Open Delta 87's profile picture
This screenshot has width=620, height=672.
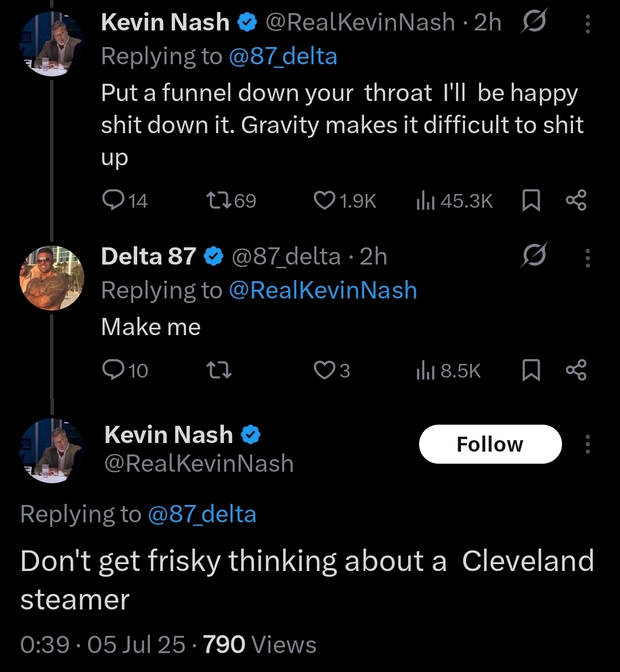coord(52,278)
